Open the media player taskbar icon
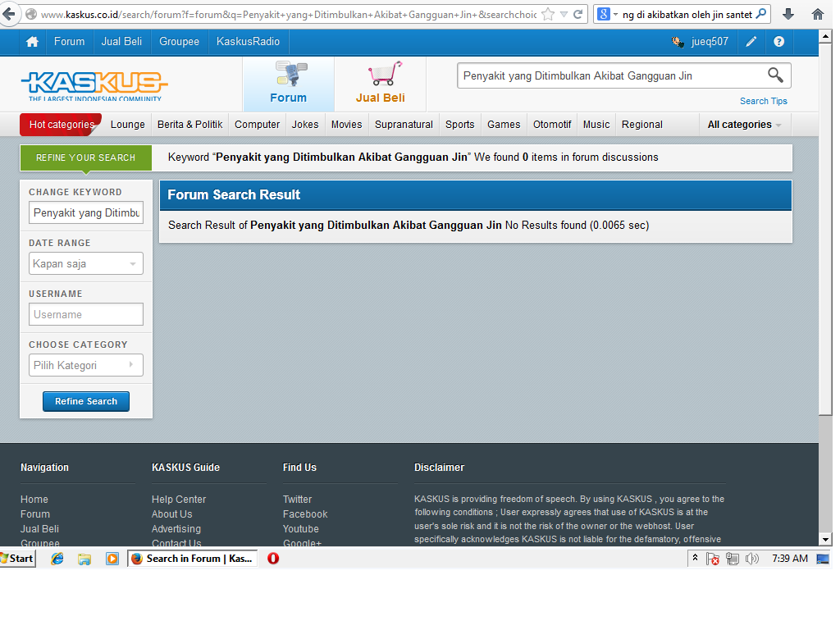 coord(112,559)
